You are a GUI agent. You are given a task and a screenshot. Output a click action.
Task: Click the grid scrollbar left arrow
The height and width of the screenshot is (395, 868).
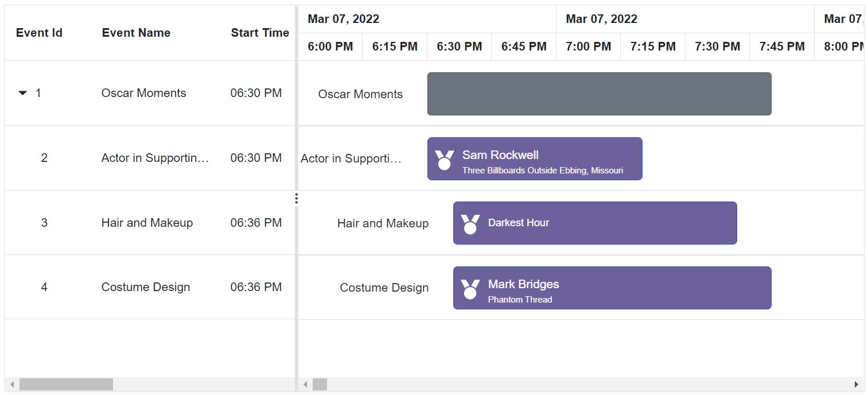12,385
